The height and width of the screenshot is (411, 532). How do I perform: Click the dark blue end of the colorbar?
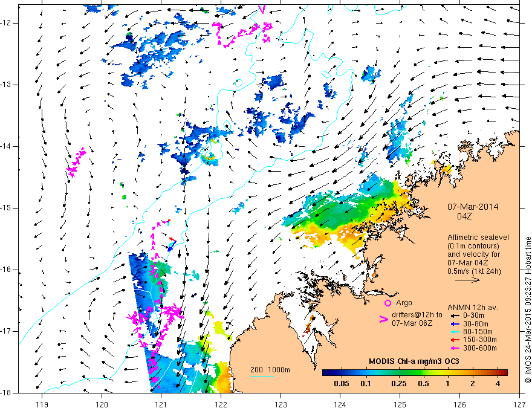(x=326, y=373)
